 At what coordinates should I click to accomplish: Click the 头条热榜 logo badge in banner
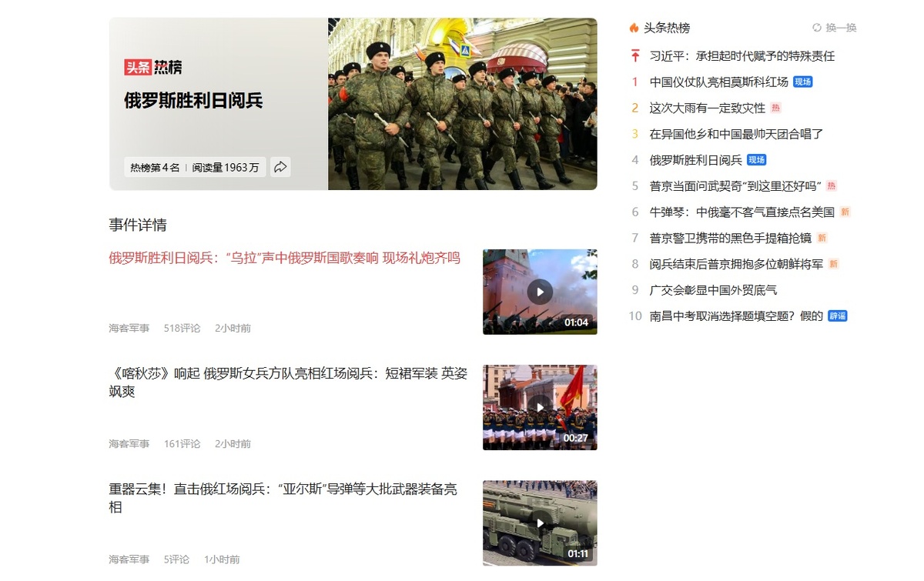(153, 67)
